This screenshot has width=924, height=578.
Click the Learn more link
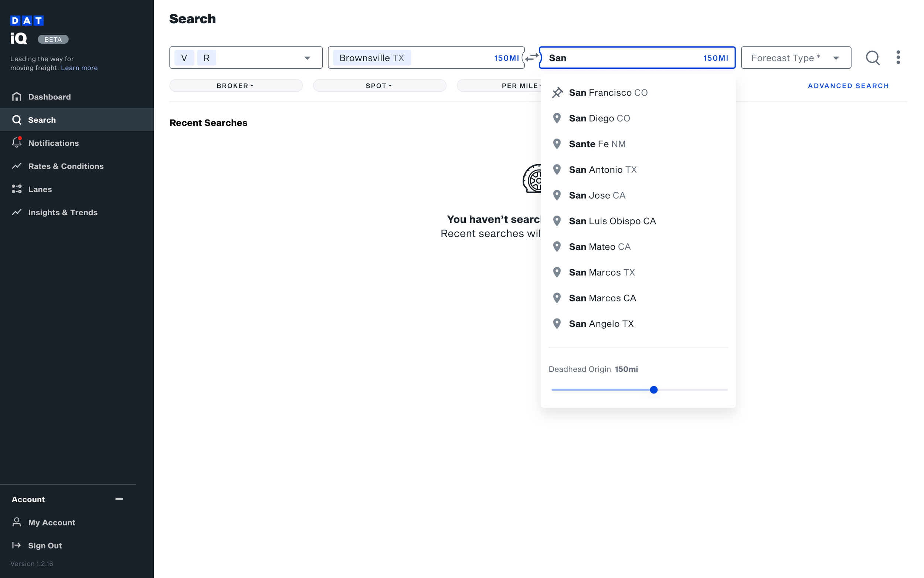[x=79, y=68]
